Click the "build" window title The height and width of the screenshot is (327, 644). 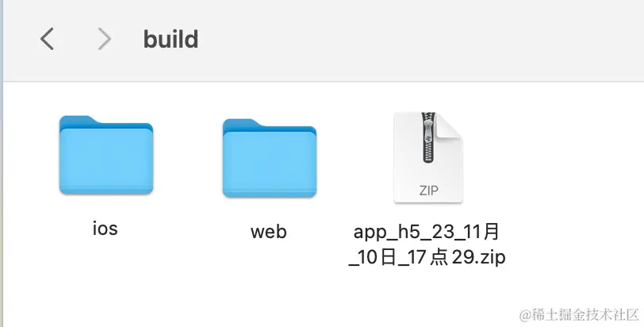pos(171,38)
